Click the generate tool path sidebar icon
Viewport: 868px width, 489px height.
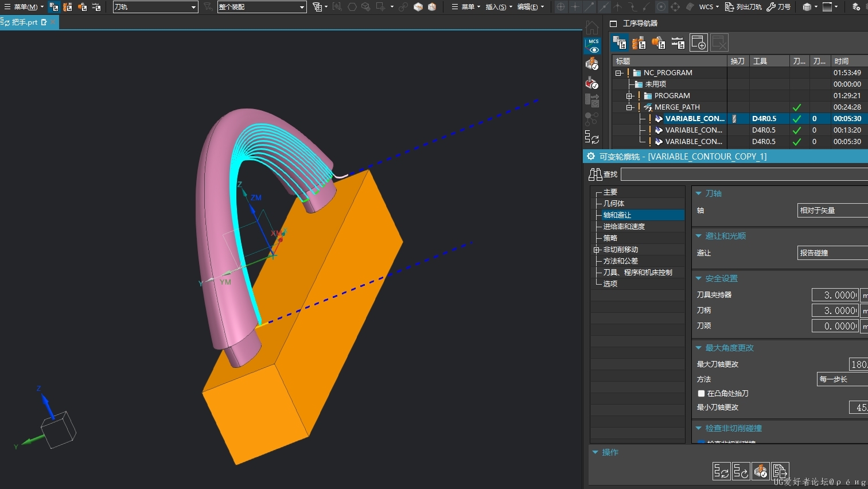point(592,138)
